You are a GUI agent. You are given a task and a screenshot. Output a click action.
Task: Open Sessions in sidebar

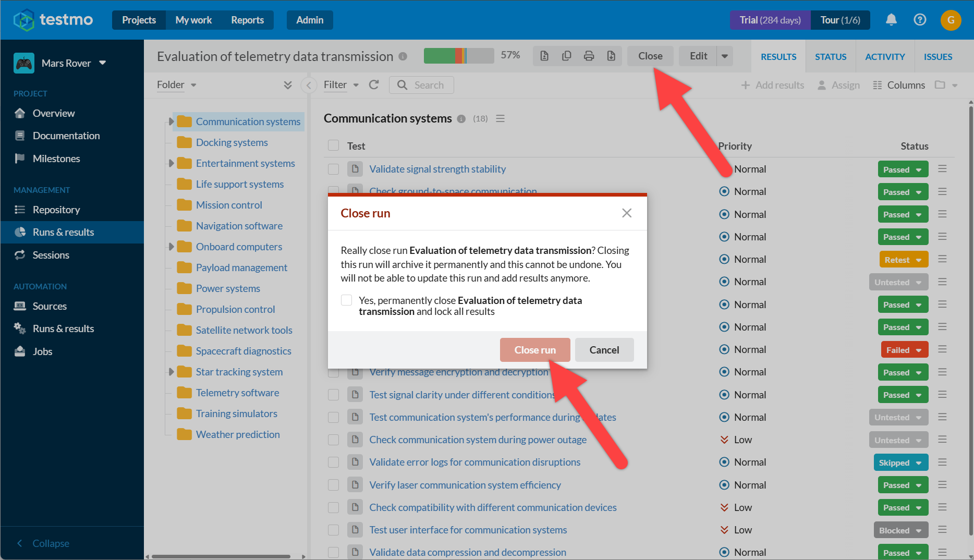point(51,255)
